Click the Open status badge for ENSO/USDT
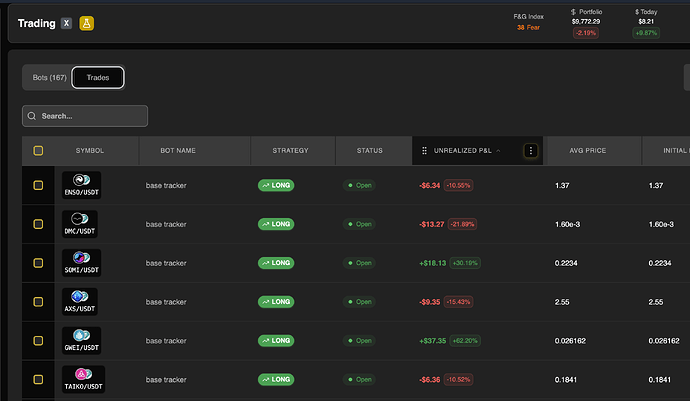Screen dimensions: 690x401 (359, 185)
